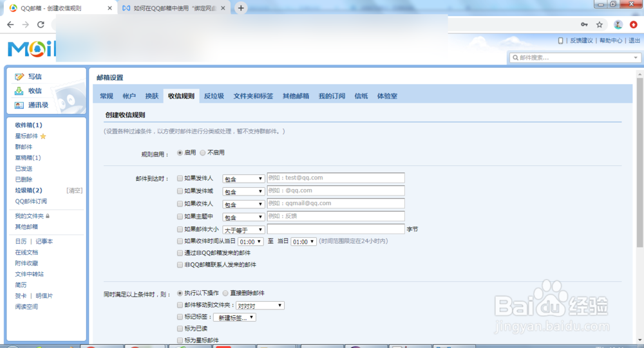Screen dimensions: 644x348
Task: Click the saved password key icon
Action: click(x=584, y=24)
